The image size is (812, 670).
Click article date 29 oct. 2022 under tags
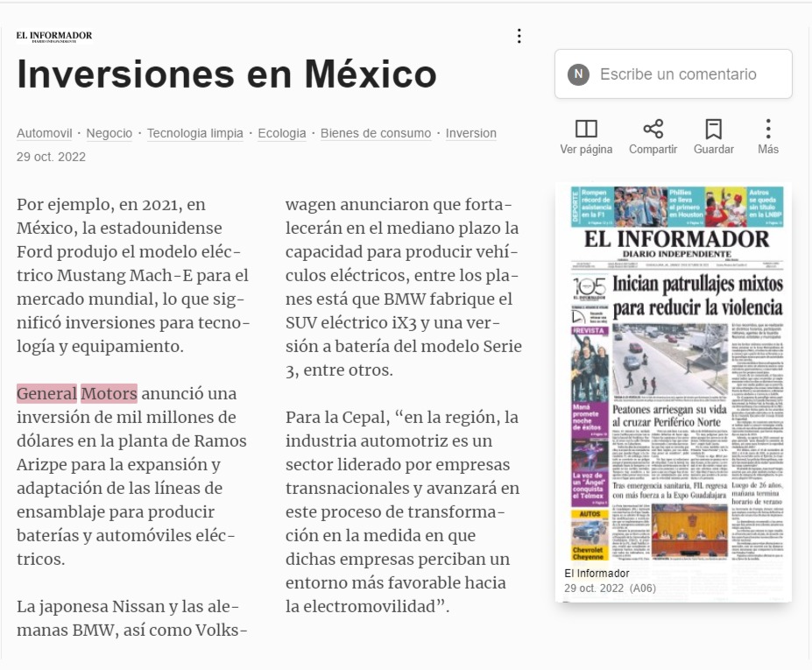52,157
